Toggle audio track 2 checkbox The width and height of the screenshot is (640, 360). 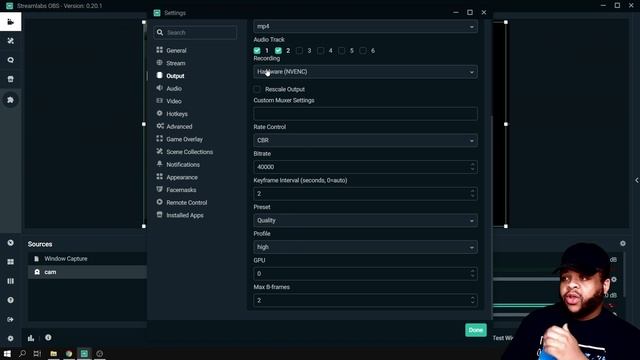click(x=278, y=51)
